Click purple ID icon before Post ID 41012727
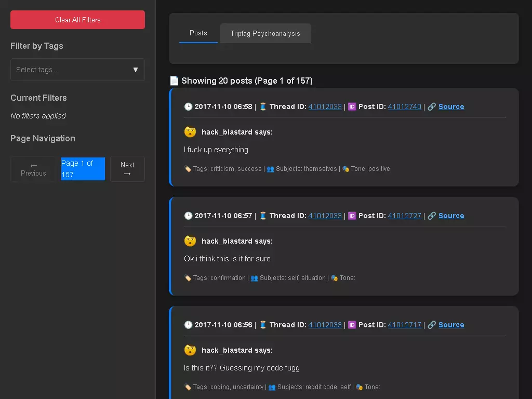The height and width of the screenshot is (399, 532). (x=352, y=216)
